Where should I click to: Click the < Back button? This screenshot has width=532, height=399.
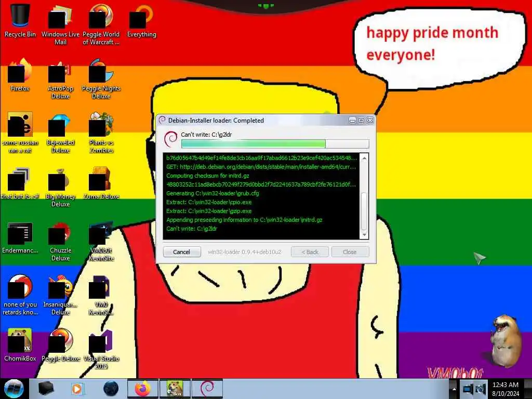point(310,252)
